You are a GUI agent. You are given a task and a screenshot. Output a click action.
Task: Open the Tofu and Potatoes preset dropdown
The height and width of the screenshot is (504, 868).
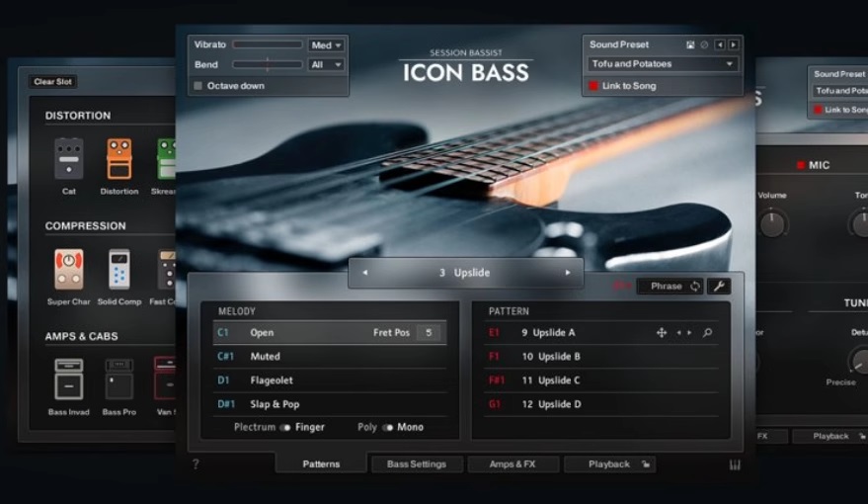[663, 64]
